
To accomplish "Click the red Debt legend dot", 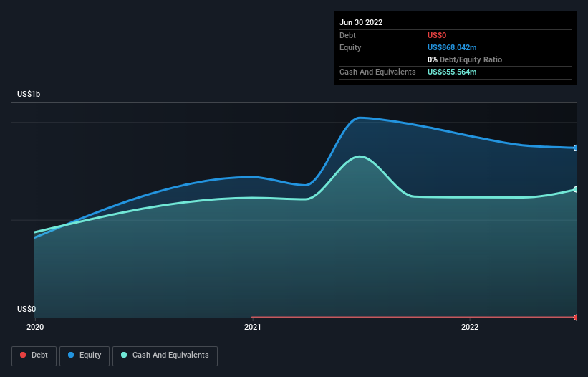I will click(23, 355).
